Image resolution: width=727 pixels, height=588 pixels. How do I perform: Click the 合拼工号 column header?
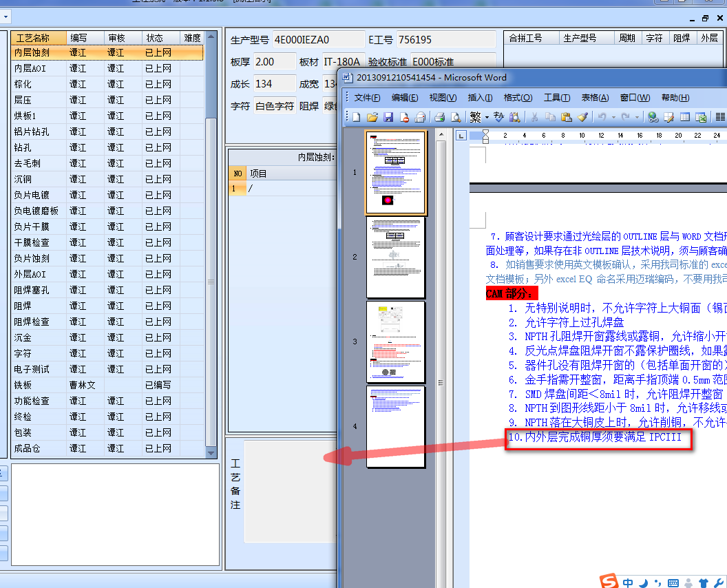pyautogui.click(x=531, y=38)
